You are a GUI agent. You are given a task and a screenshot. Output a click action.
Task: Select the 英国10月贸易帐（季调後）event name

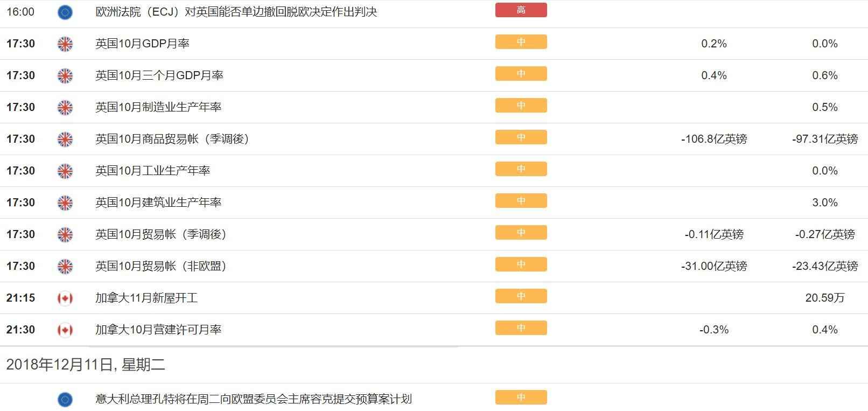[x=161, y=234]
